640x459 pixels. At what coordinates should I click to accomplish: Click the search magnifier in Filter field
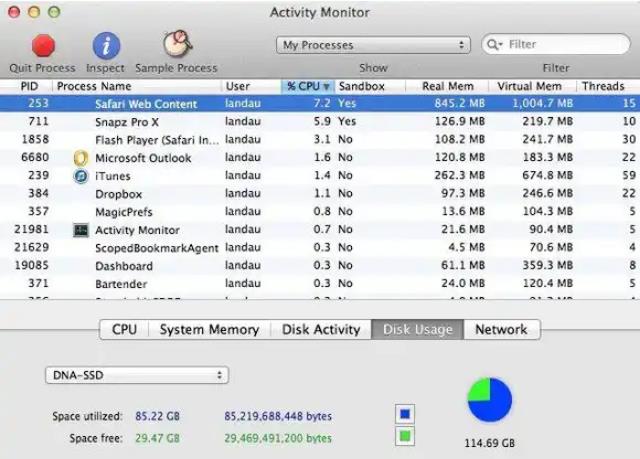click(x=493, y=44)
